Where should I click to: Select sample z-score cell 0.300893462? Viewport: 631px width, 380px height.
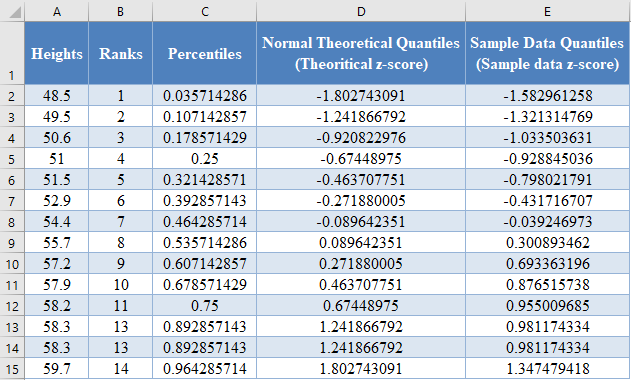(547, 243)
